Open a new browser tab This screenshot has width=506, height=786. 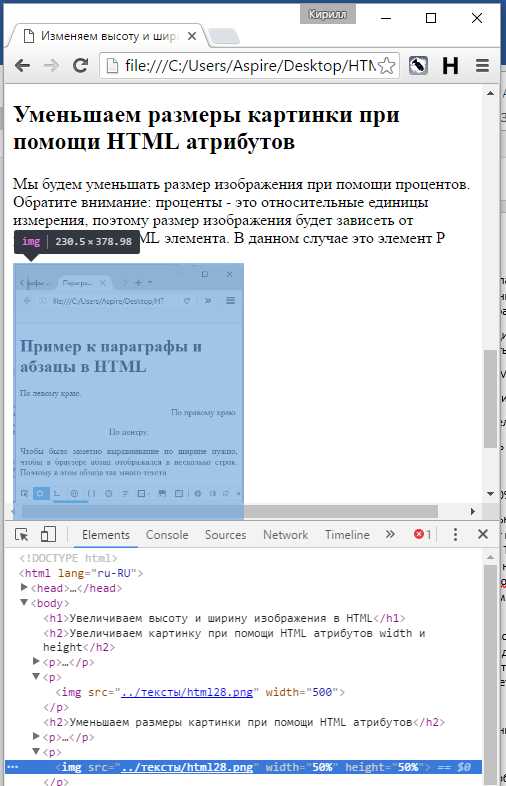(x=223, y=37)
